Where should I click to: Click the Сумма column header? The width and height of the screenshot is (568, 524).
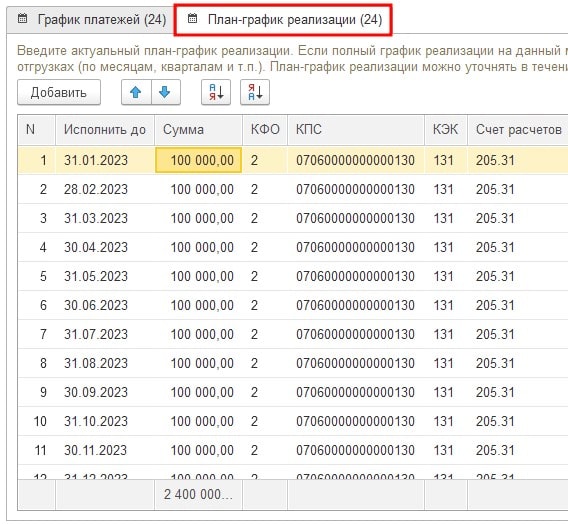(199, 130)
